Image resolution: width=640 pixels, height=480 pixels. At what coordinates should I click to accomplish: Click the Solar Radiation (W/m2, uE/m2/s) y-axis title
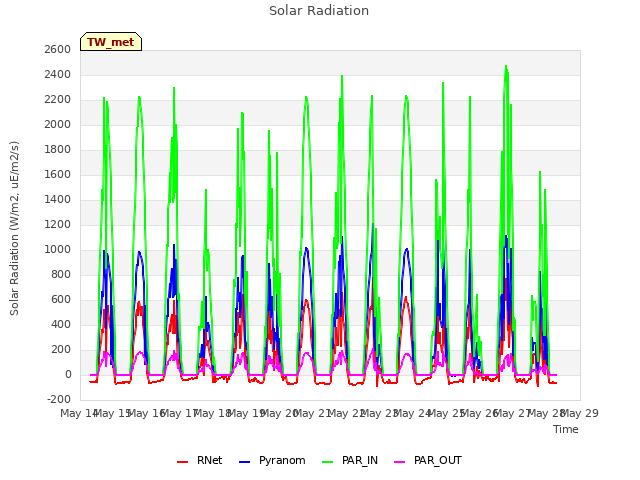pyautogui.click(x=14, y=228)
